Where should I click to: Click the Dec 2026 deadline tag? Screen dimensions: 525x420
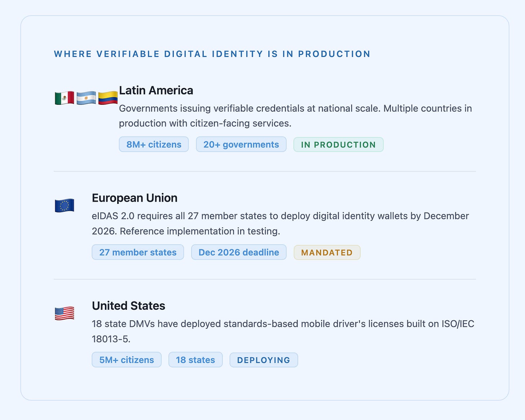pos(239,252)
